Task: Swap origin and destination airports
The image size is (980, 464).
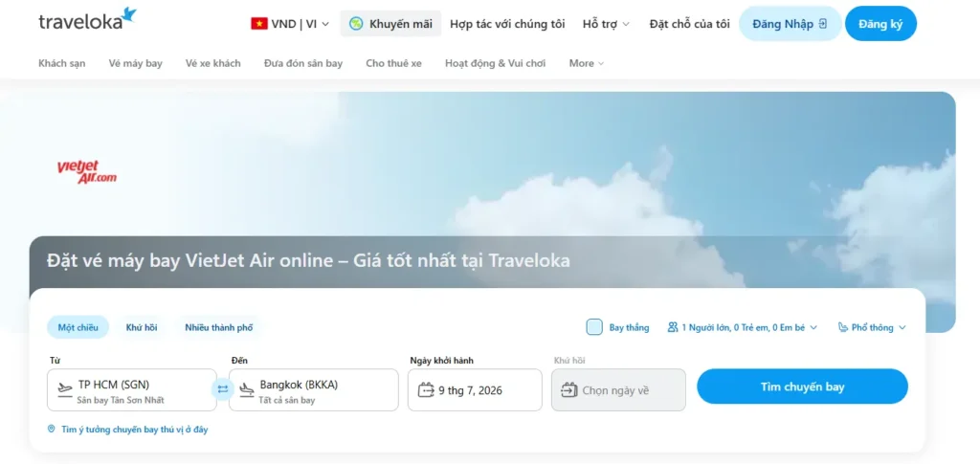Action: [222, 389]
